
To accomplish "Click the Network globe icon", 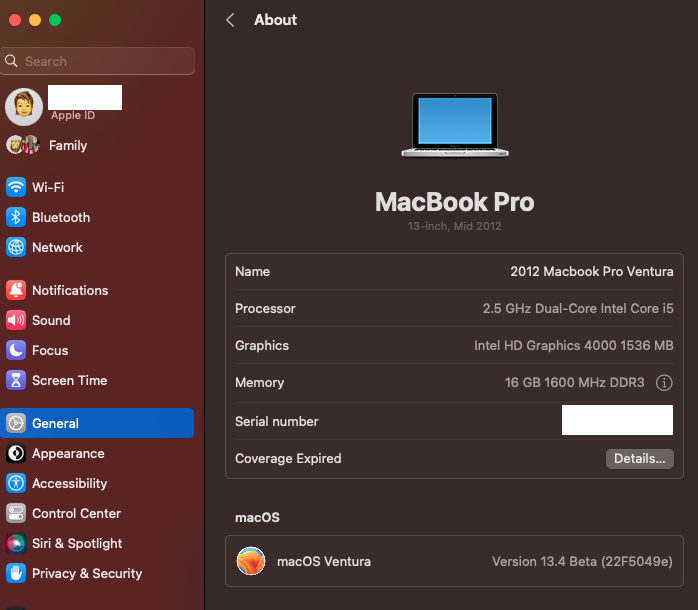I will pos(16,247).
